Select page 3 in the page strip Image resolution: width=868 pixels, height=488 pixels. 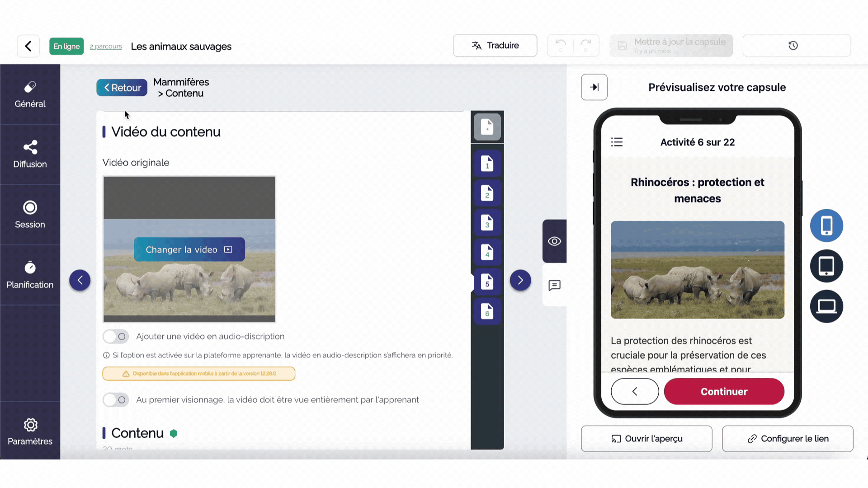point(487,223)
